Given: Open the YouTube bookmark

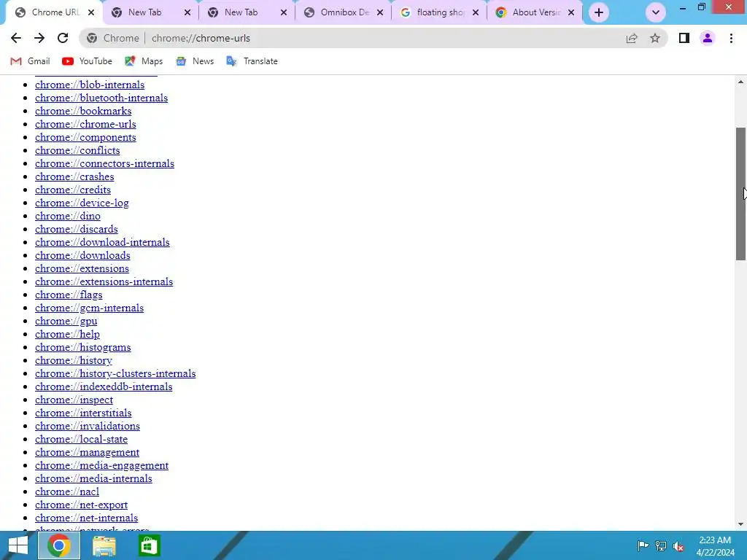Looking at the screenshot, I should click(88, 61).
